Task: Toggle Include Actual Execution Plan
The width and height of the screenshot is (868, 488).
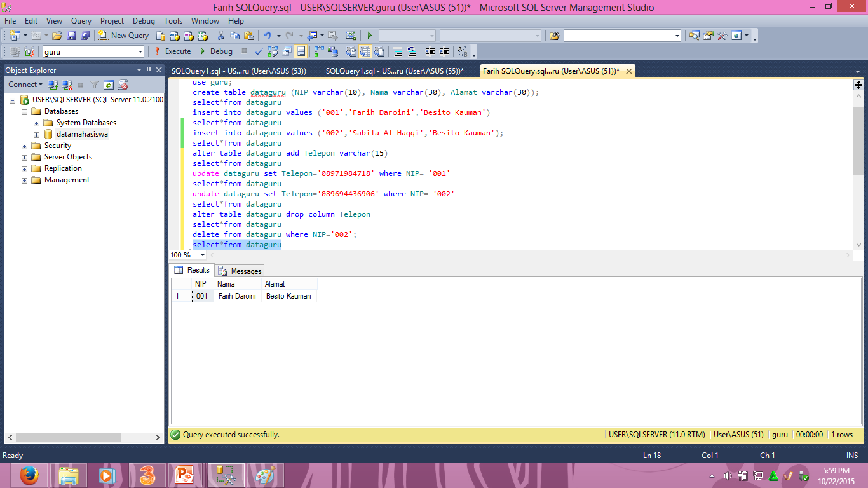Action: (319, 51)
